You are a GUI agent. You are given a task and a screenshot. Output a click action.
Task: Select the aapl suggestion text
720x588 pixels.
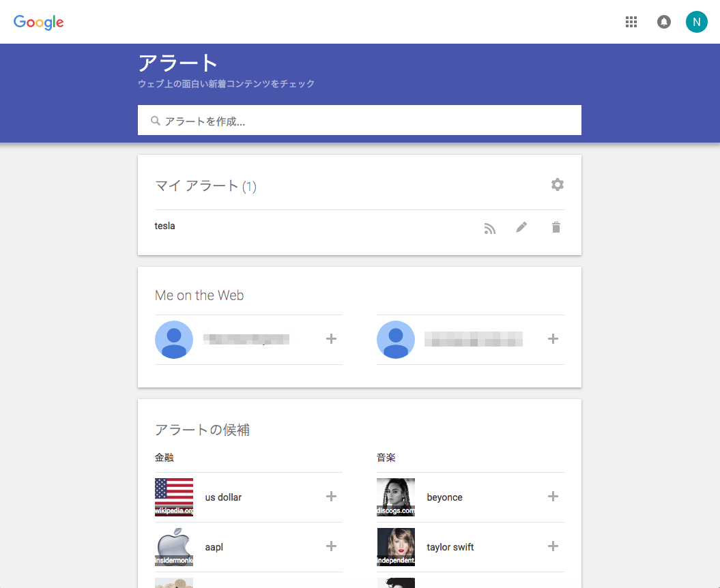point(214,547)
